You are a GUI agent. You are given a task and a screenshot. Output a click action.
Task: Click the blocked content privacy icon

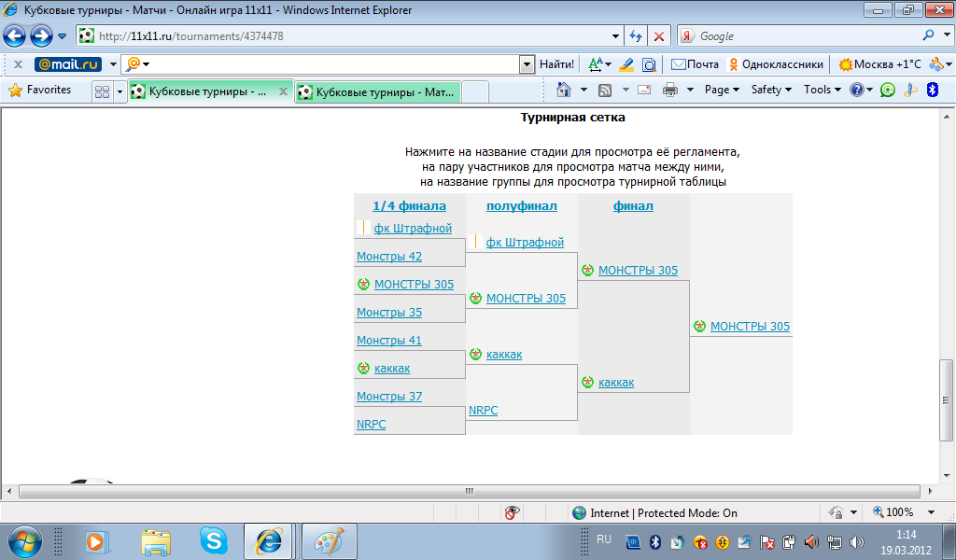pos(512,512)
